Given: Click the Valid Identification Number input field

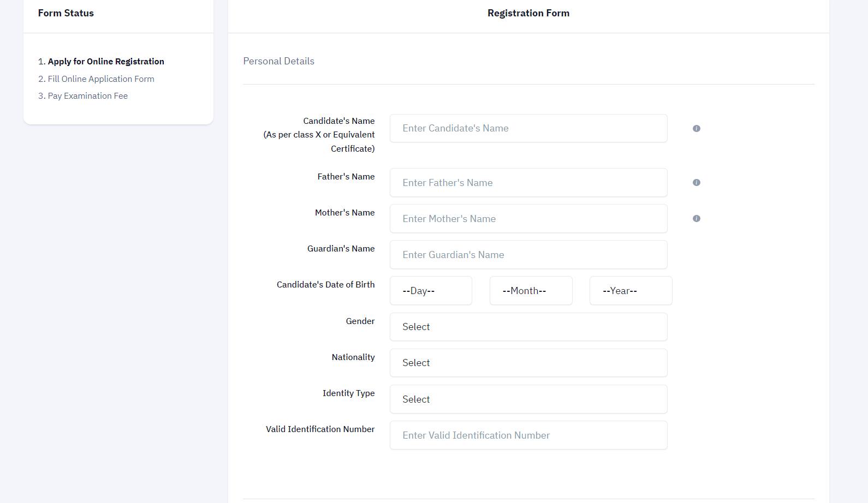Looking at the screenshot, I should tap(528, 435).
